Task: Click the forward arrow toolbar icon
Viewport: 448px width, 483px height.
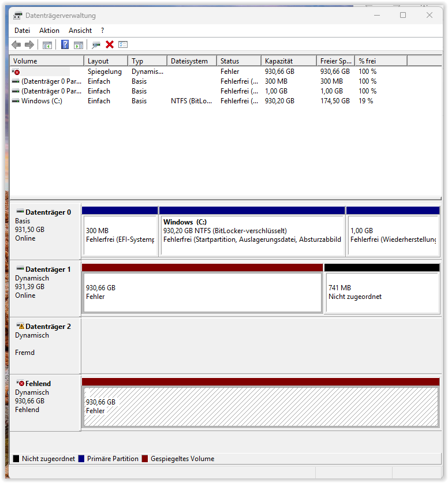Action: point(29,45)
